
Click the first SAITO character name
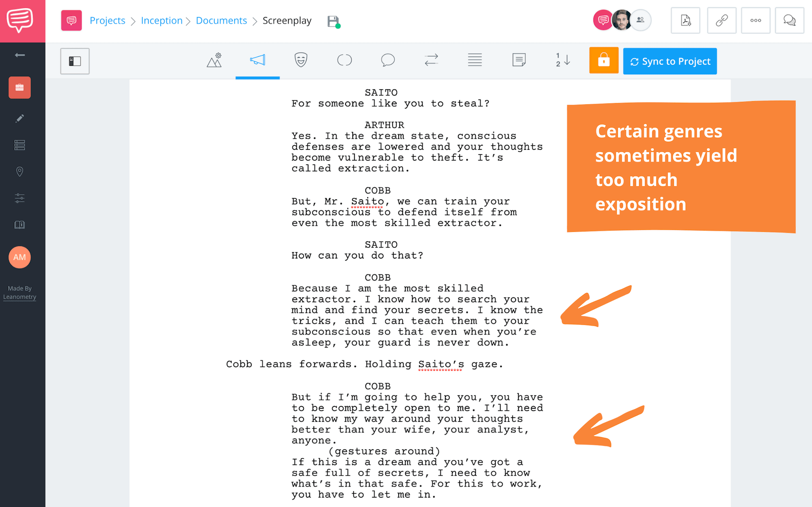pyautogui.click(x=381, y=93)
